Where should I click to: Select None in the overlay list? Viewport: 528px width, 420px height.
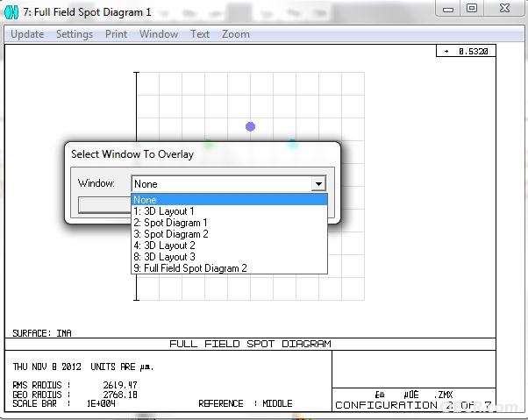tap(229, 200)
